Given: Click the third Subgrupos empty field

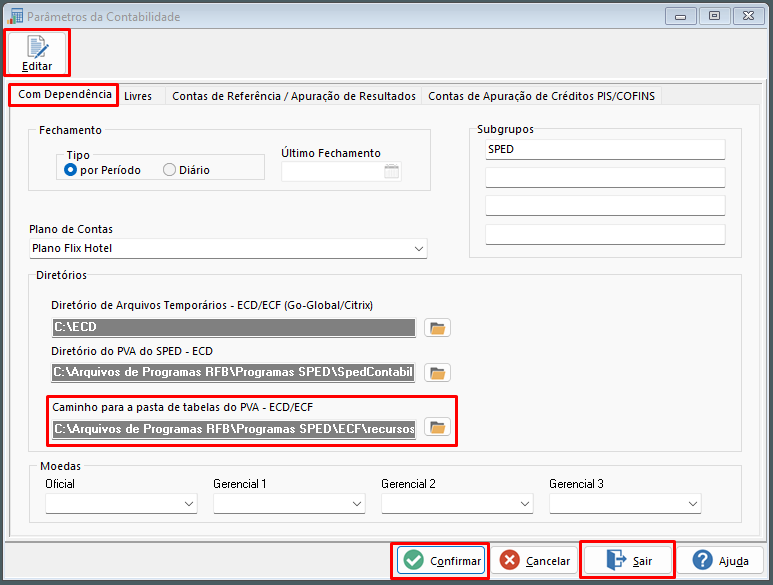Looking at the screenshot, I should coord(605,206).
